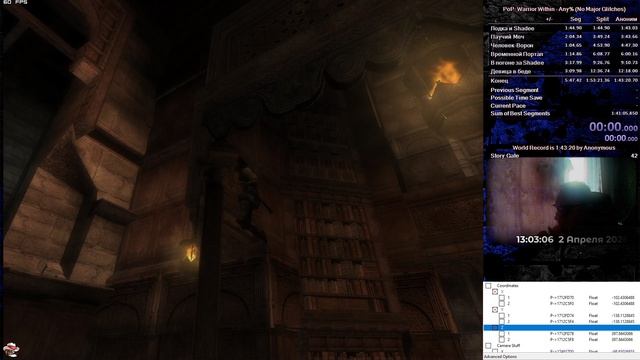
Task: Collapse the Y group in Coordinates
Action: click(495, 310)
